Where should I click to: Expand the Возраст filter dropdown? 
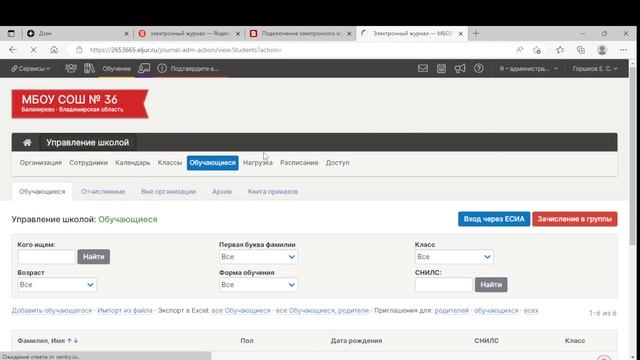pyautogui.click(x=57, y=284)
